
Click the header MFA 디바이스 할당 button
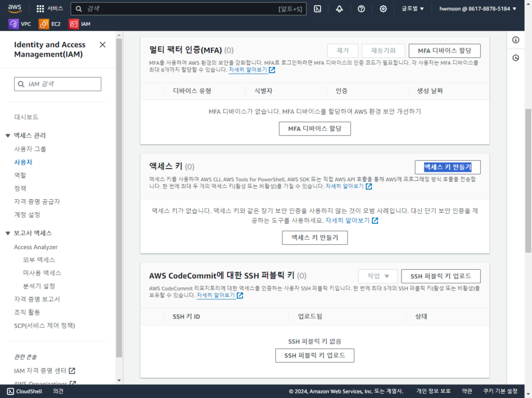point(445,51)
